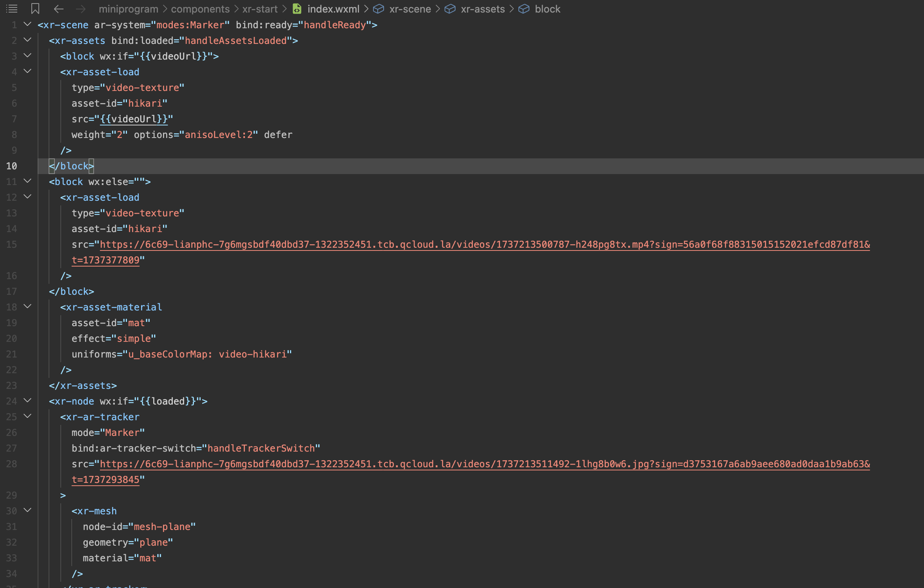Toggle the bookmark icon in top bar
The height and width of the screenshot is (588, 924).
point(35,9)
